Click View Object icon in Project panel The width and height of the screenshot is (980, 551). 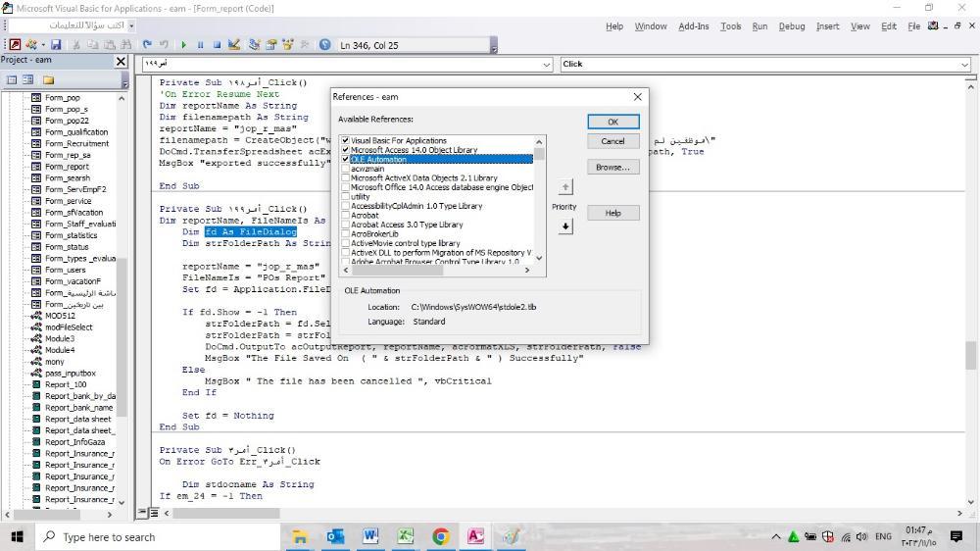28,79
